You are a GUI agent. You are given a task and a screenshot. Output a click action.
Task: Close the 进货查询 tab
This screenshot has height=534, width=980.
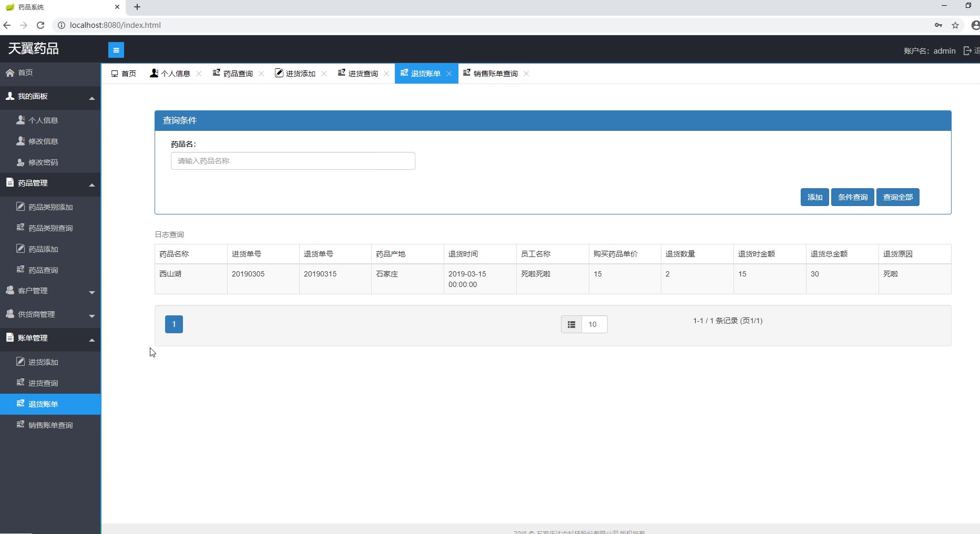386,74
